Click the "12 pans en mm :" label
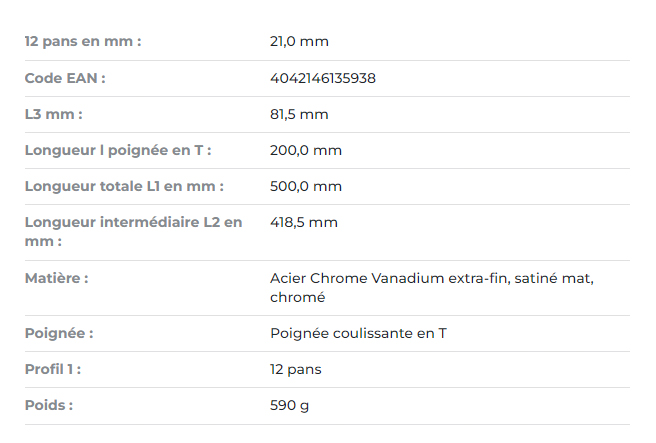Screen dimensions: 656x443 pyautogui.click(x=83, y=42)
